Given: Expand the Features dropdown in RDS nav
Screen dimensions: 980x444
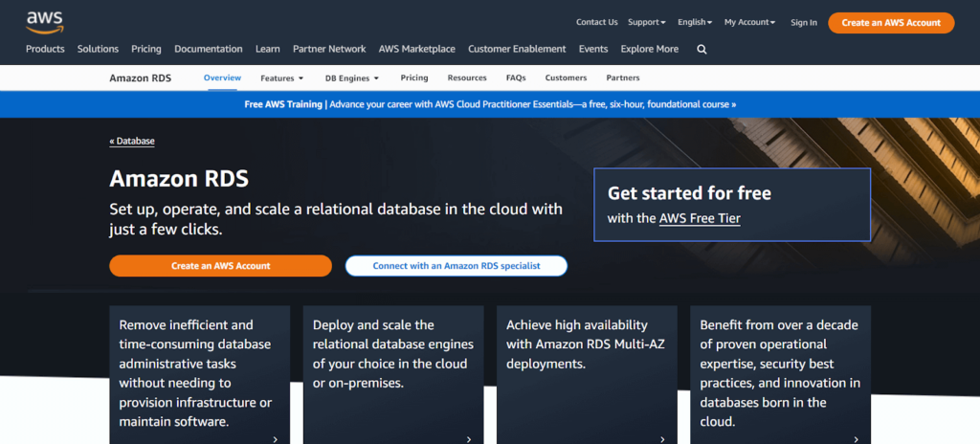Looking at the screenshot, I should pyautogui.click(x=281, y=78).
